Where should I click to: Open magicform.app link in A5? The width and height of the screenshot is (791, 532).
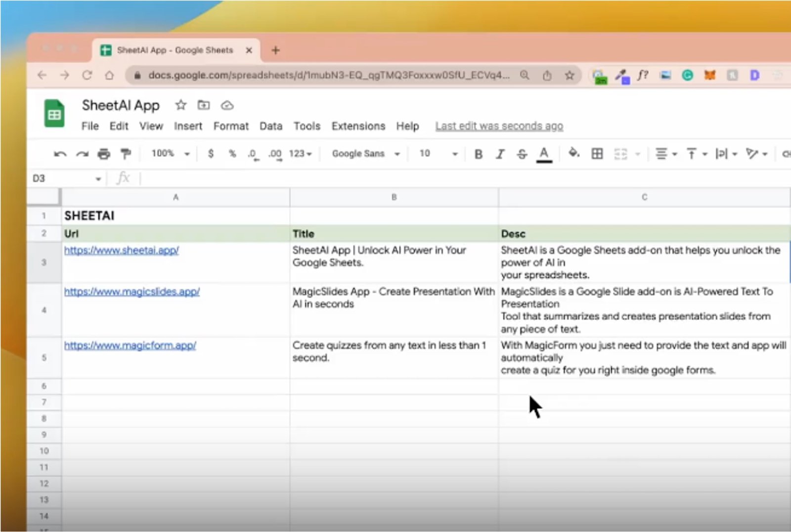click(x=130, y=346)
